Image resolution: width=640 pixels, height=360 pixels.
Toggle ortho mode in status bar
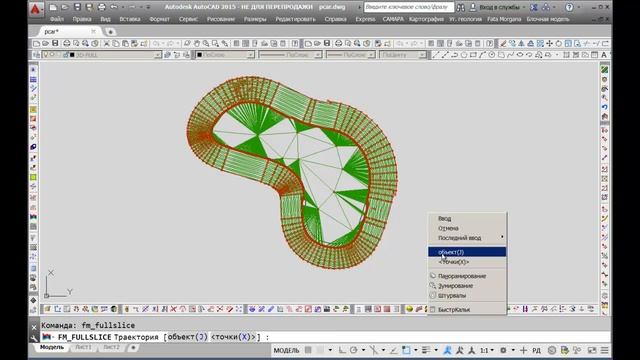click(342, 350)
